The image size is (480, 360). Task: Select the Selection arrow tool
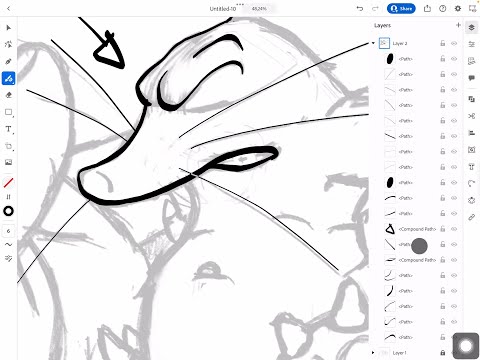click(x=9, y=28)
